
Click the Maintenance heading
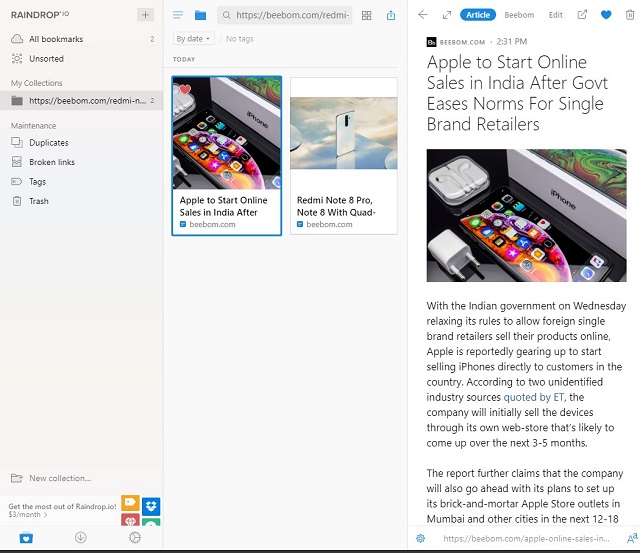33,126
